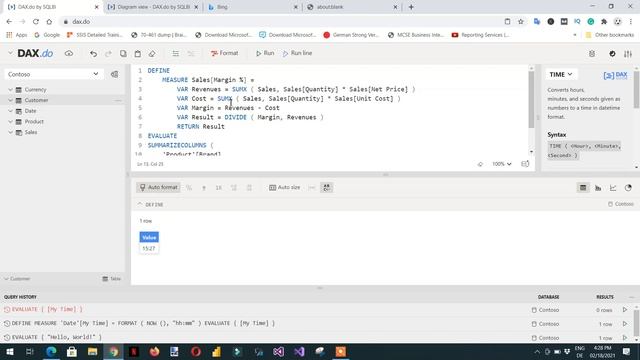The width and height of the screenshot is (640, 360).
Task: Switch results to line chart view
Action: pos(613,188)
